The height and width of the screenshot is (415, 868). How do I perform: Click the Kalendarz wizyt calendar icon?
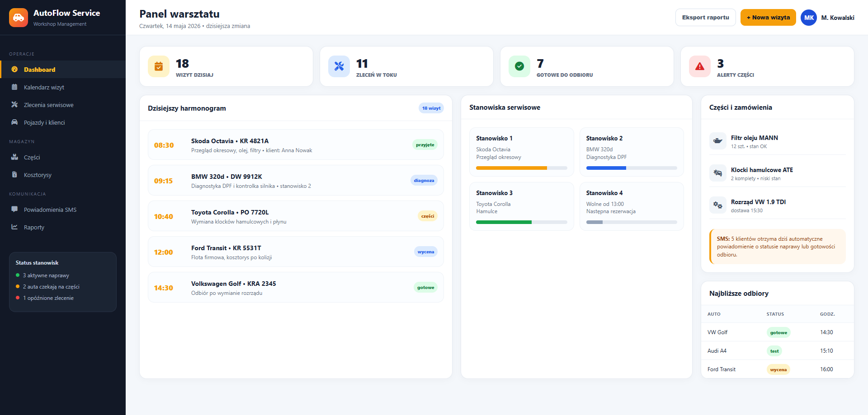pyautogui.click(x=14, y=87)
